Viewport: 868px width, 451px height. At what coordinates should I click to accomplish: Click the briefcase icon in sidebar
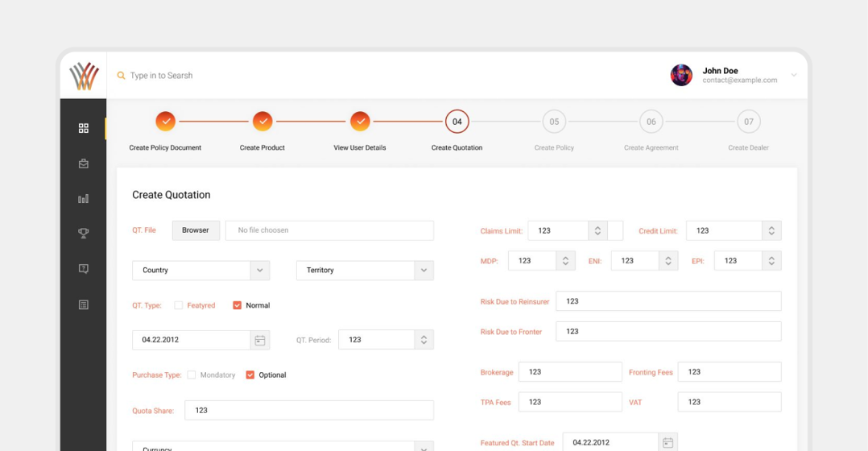pos(83,163)
